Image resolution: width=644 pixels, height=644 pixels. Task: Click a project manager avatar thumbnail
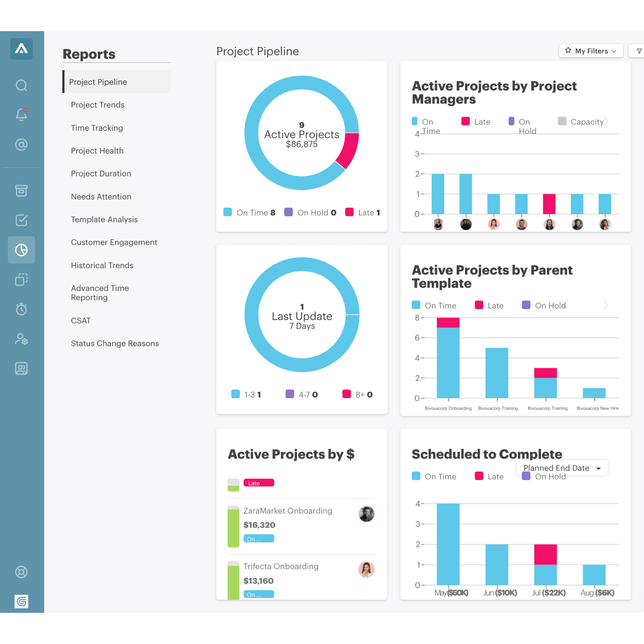(438, 224)
